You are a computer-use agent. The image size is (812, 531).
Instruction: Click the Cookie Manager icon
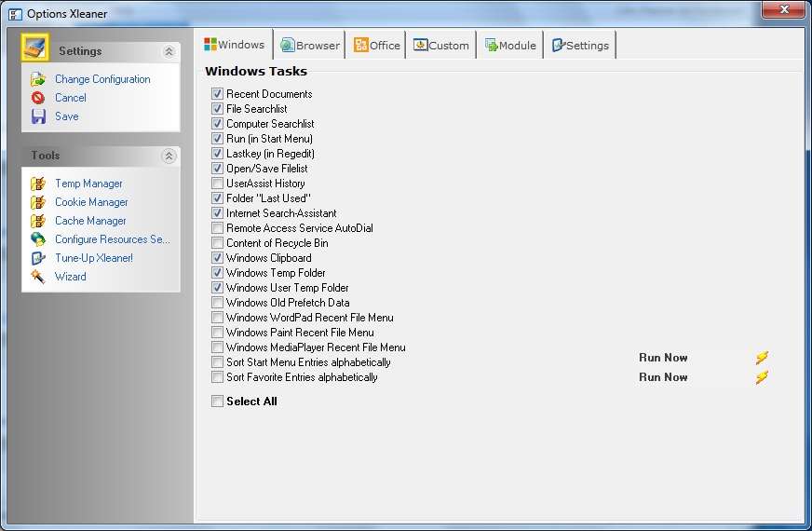click(38, 202)
